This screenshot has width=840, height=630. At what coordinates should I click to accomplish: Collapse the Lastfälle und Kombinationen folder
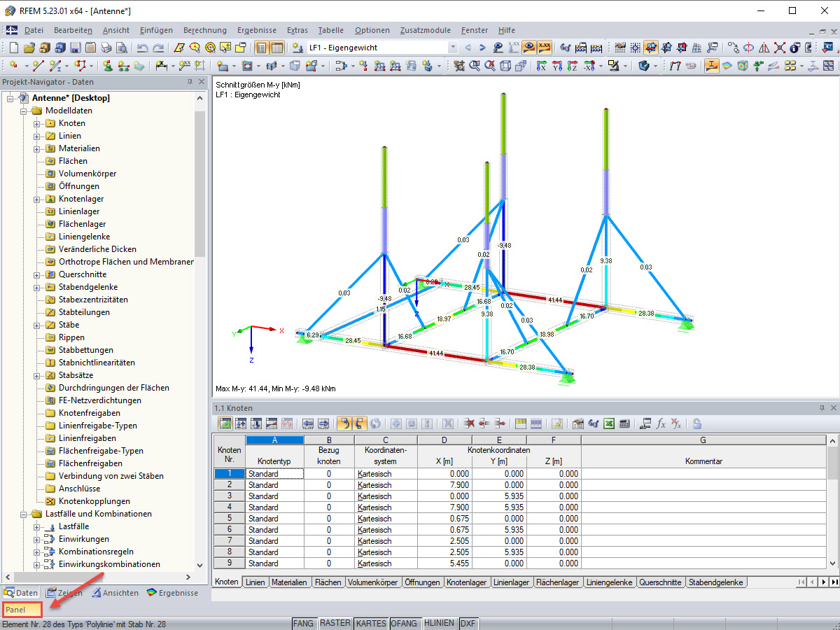(23, 514)
